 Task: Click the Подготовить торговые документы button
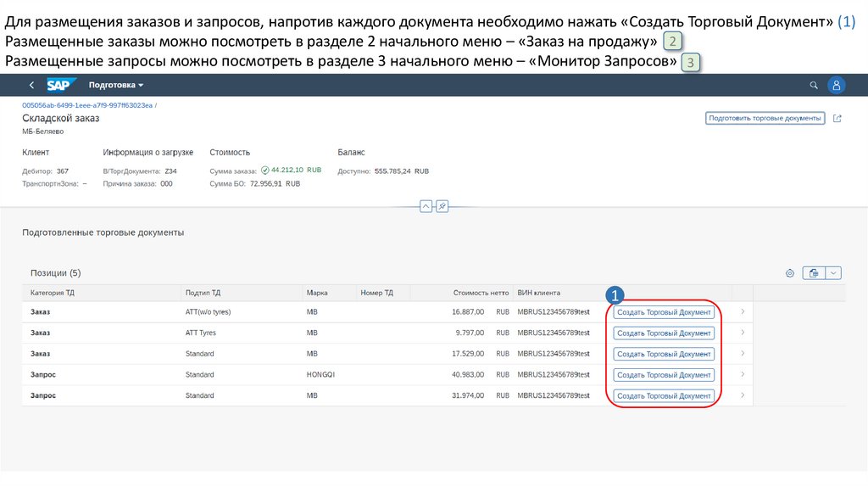click(x=765, y=119)
